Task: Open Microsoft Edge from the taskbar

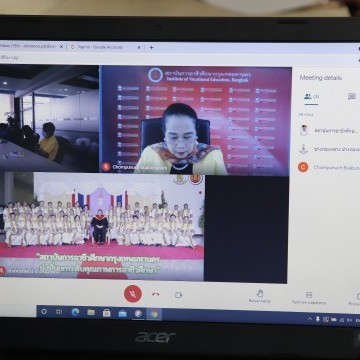Action: tap(75, 312)
